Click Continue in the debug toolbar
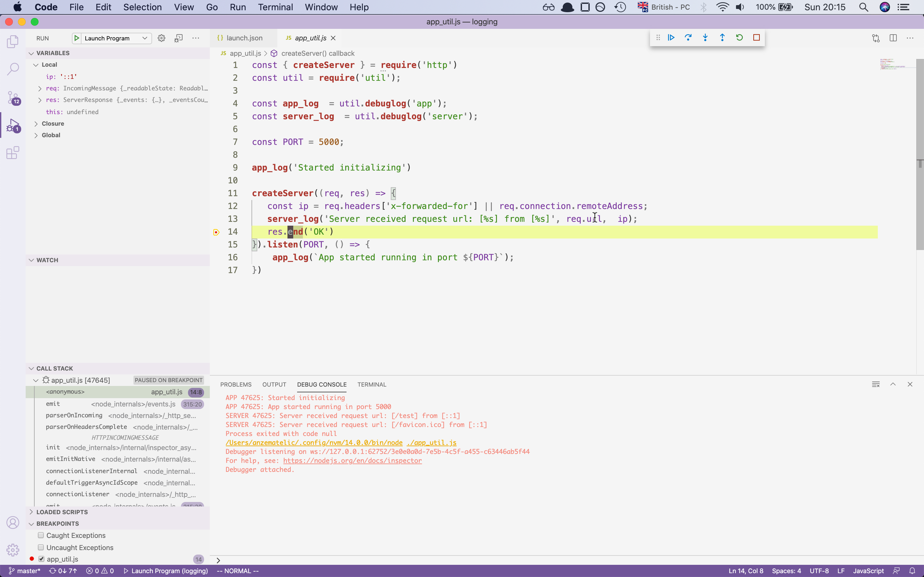This screenshot has width=924, height=577. pyautogui.click(x=671, y=38)
